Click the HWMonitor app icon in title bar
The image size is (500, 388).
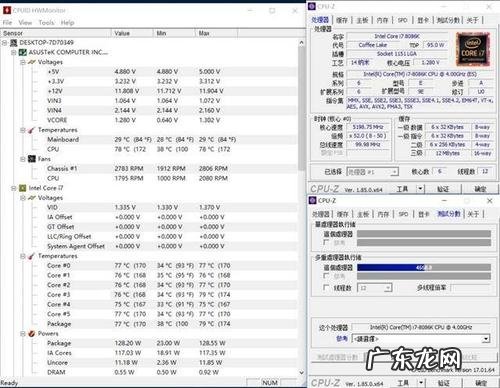[7, 10]
